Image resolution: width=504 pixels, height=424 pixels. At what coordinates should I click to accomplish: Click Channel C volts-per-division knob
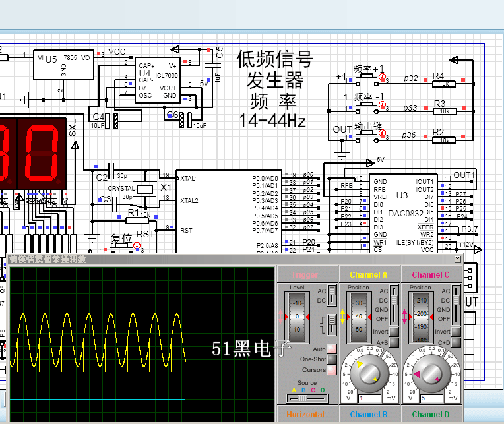(431, 374)
